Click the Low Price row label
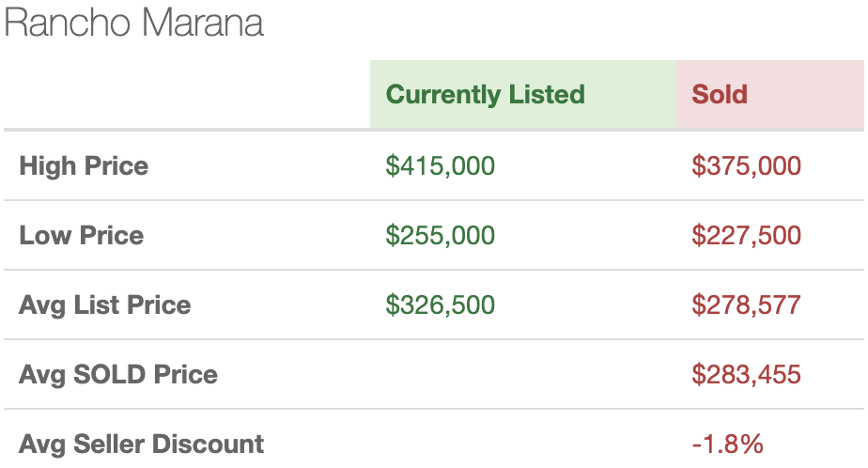The width and height of the screenshot is (868, 468). [82, 235]
